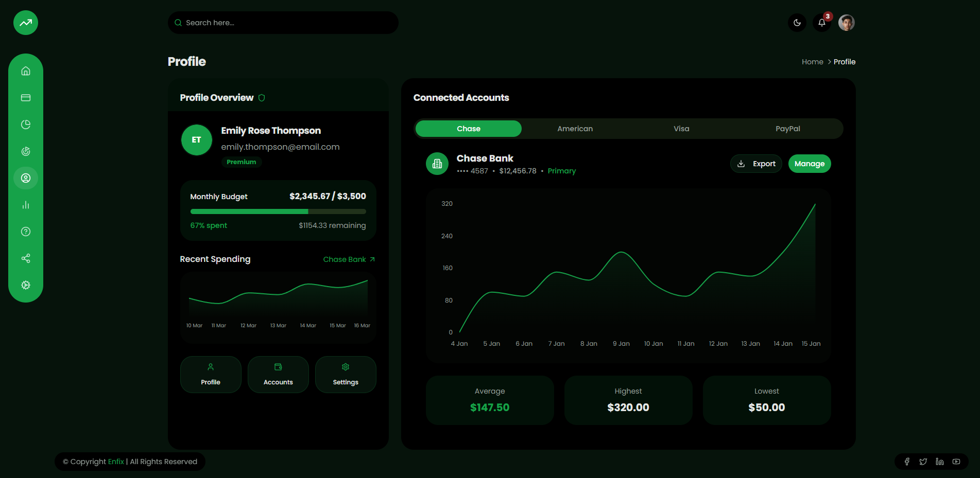The width and height of the screenshot is (980, 478).
Task: Go to Home in the breadcrumb
Action: click(812, 62)
